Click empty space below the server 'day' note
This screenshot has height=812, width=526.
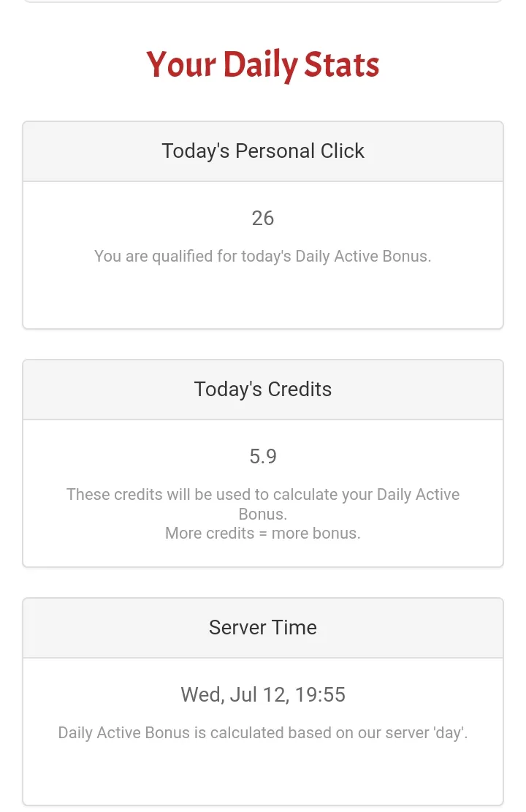point(262,775)
